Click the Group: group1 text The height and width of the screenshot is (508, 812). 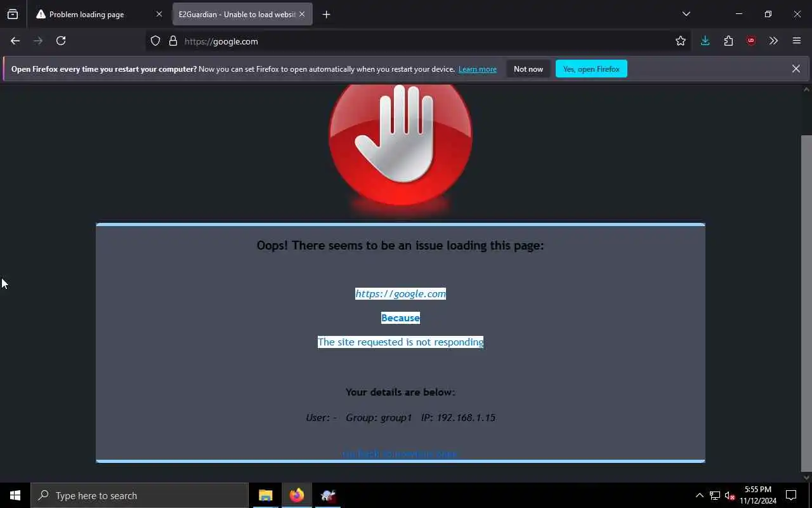coord(379,417)
